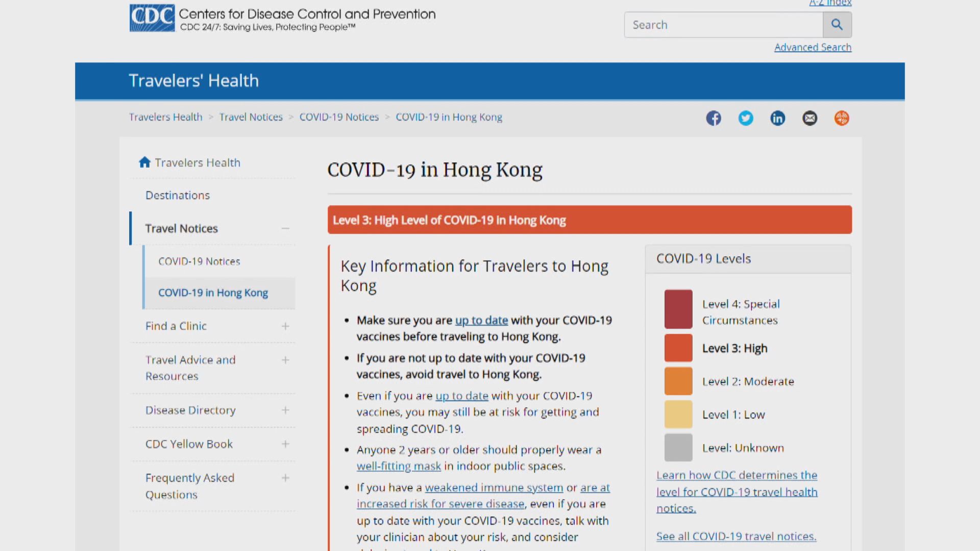Click the email share icon

pyautogui.click(x=810, y=118)
